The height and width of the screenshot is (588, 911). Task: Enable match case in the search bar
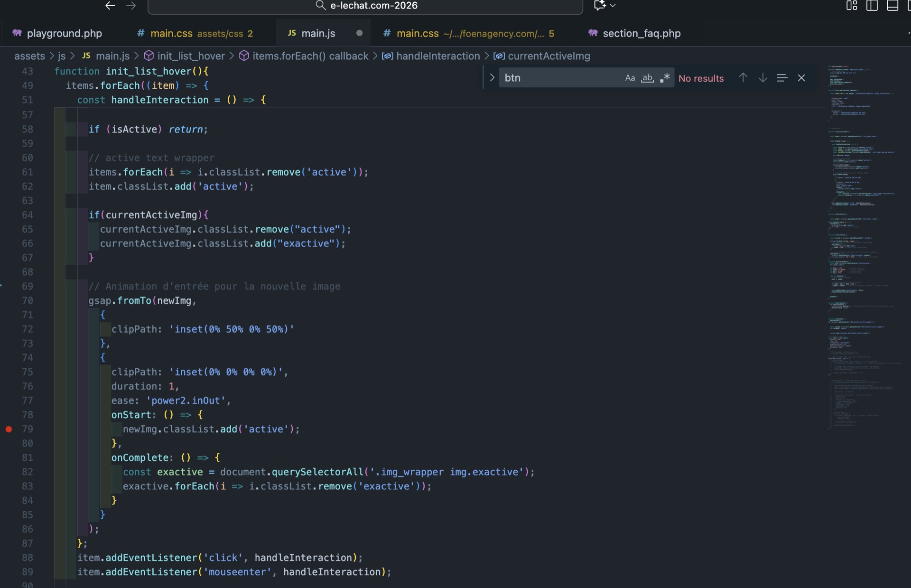(x=630, y=77)
